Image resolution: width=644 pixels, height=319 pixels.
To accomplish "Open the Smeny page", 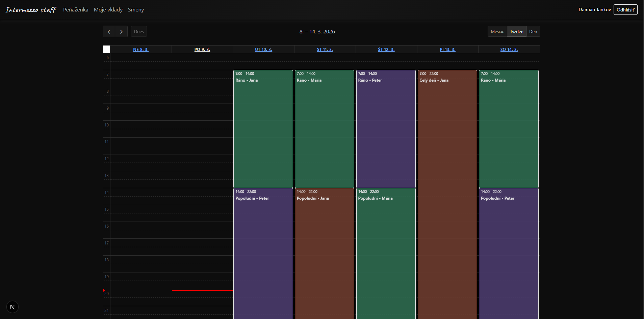I will pyautogui.click(x=136, y=9).
